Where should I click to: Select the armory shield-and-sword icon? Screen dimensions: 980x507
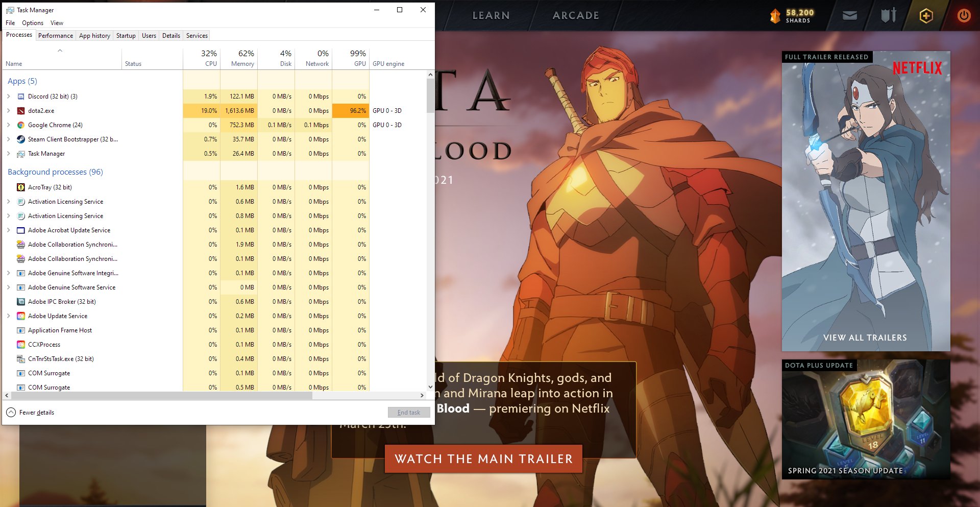point(888,16)
